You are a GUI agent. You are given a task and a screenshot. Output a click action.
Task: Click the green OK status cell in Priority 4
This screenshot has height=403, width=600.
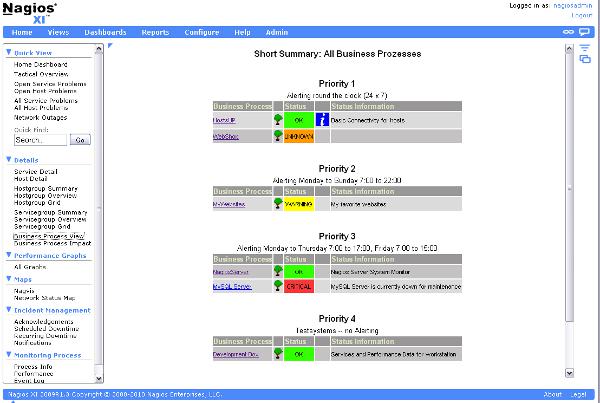tap(299, 354)
